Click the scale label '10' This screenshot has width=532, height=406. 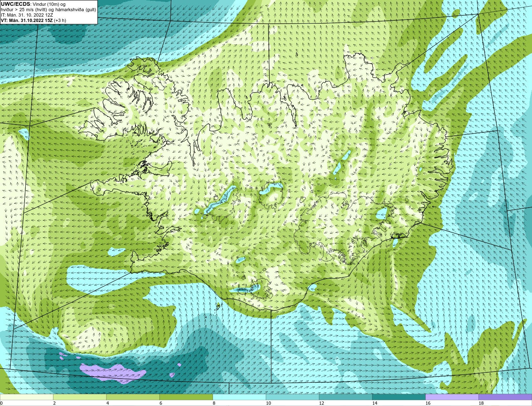coord(268,403)
